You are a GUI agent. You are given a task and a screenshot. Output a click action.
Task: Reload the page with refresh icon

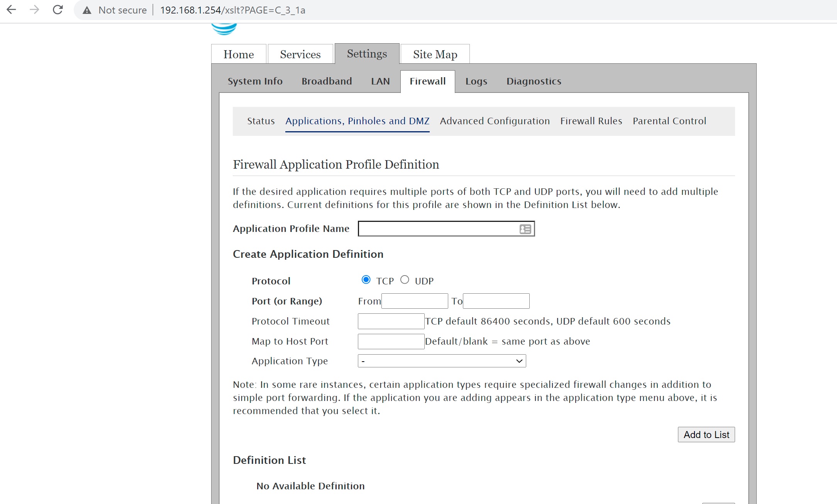click(58, 10)
